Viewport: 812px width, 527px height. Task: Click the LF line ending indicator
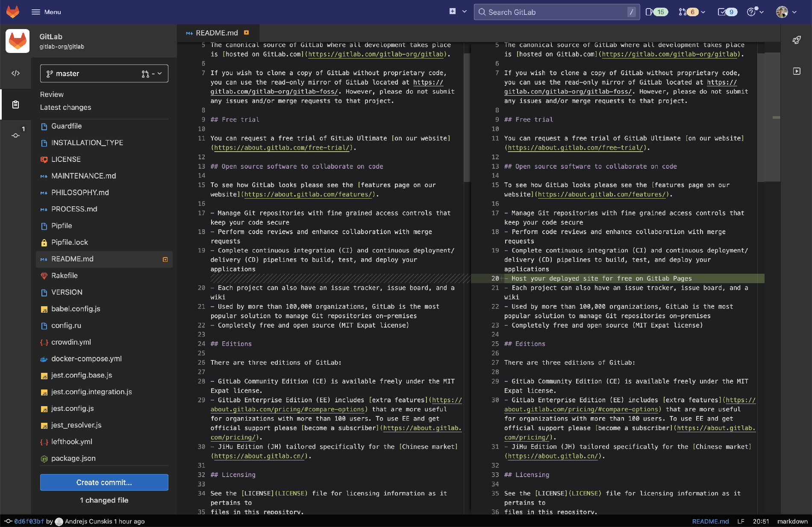741,521
